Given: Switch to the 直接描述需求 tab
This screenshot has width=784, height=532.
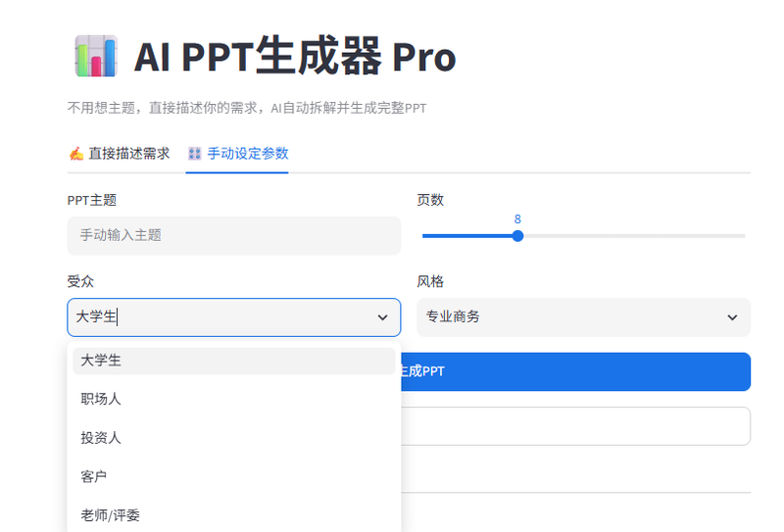Looking at the screenshot, I should tap(119, 154).
